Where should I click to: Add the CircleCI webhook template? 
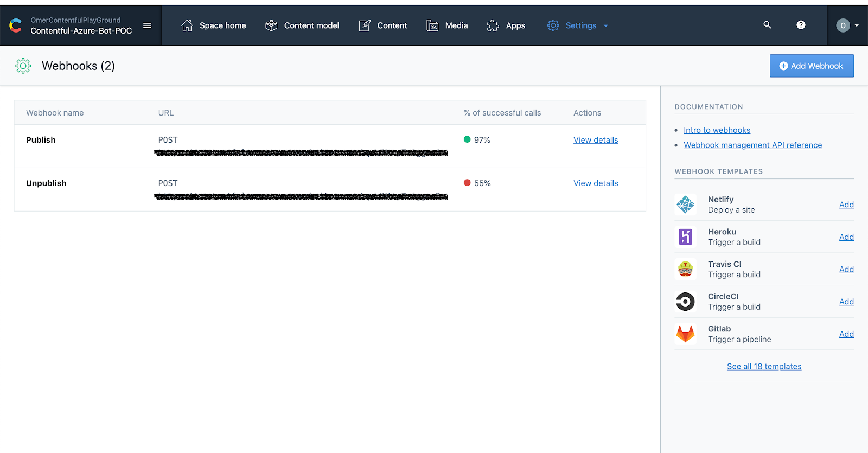[x=846, y=302]
